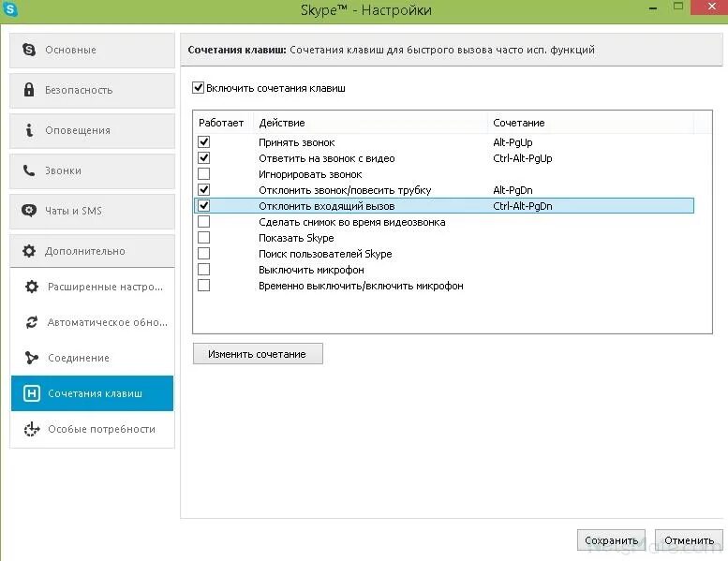The image size is (728, 561).
Task: Select Временно выключить/включить микрофон row text
Action: [361, 286]
